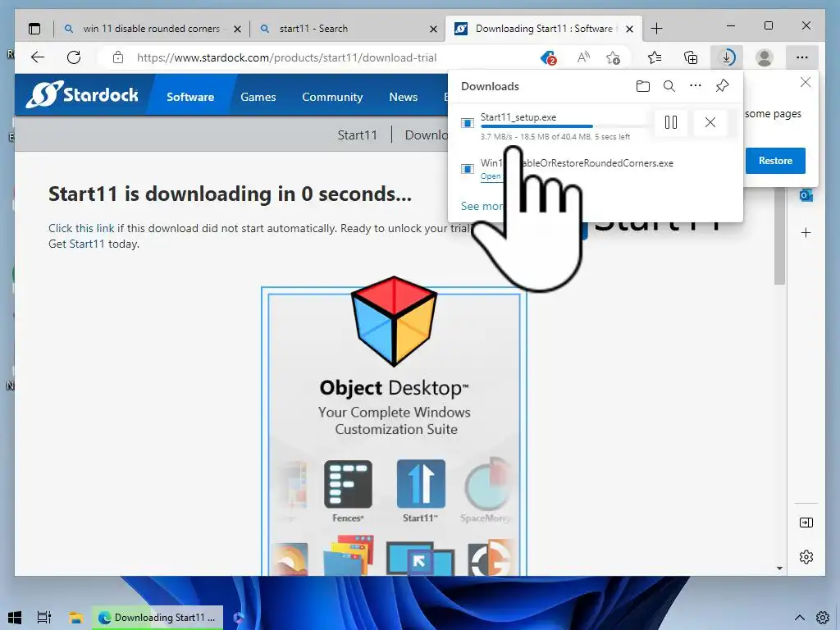Search downloads
The width and height of the screenshot is (840, 630).
pyautogui.click(x=669, y=86)
